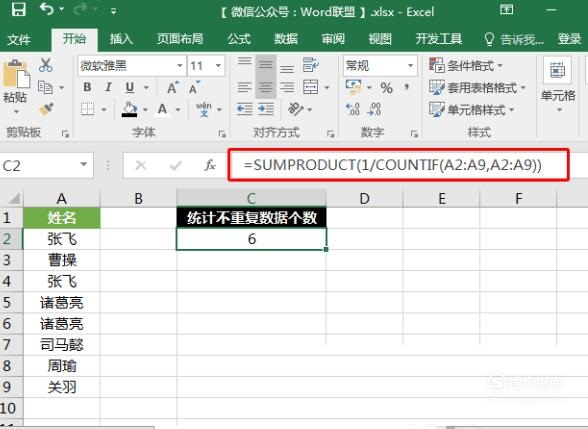
Task: Open the font name dropdown 微软雅黑
Action: click(180, 66)
